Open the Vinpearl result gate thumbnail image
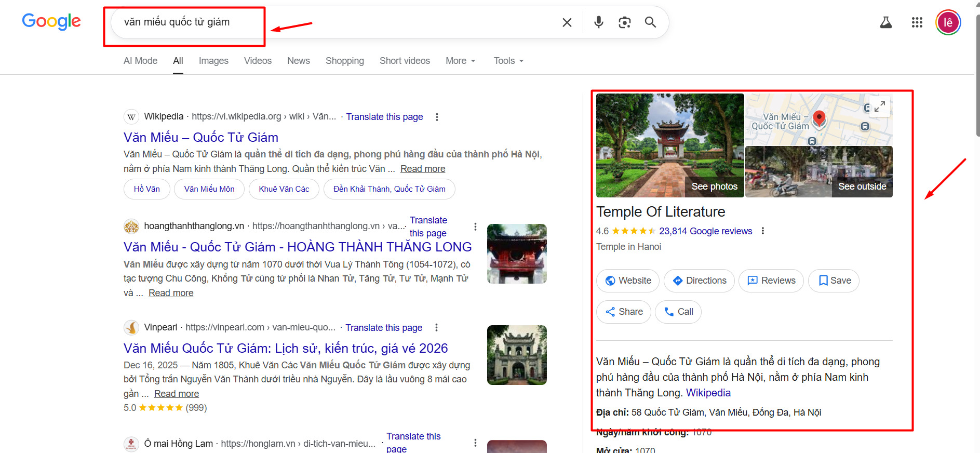 (517, 355)
